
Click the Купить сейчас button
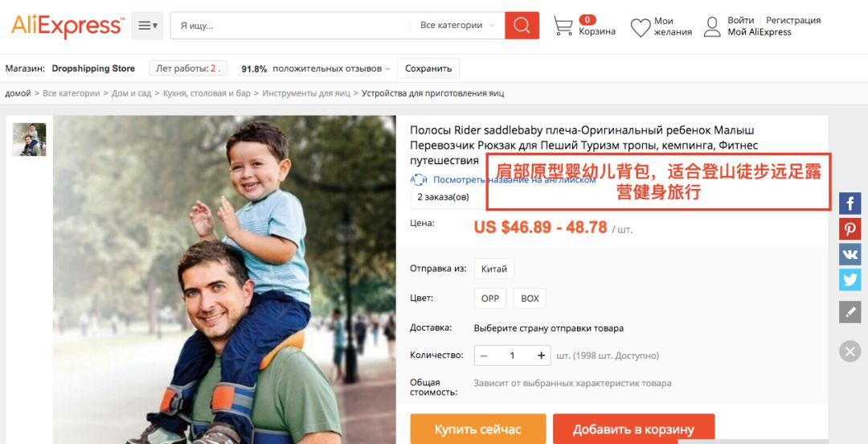click(477, 429)
